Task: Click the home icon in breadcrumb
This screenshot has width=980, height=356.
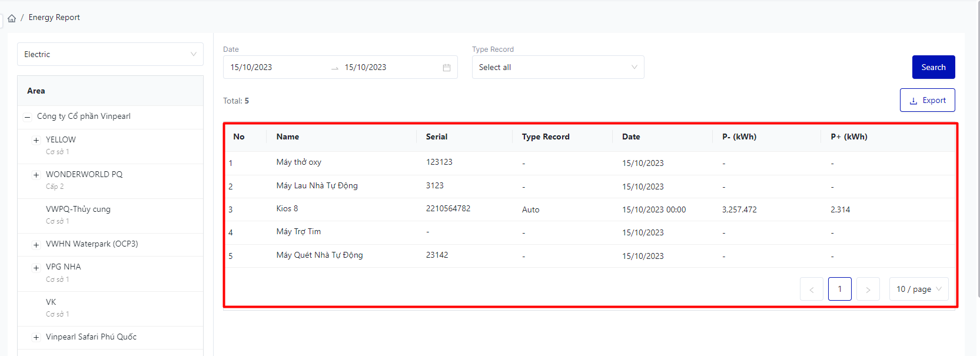Action: [12, 18]
